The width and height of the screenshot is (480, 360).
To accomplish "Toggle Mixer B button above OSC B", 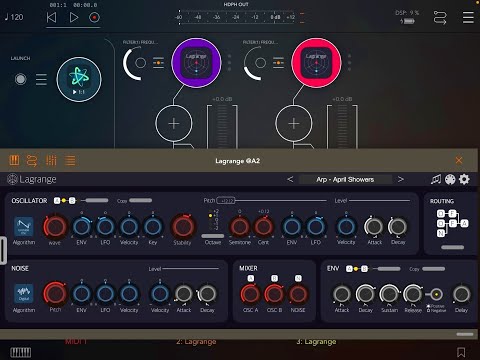I will tap(274, 278).
